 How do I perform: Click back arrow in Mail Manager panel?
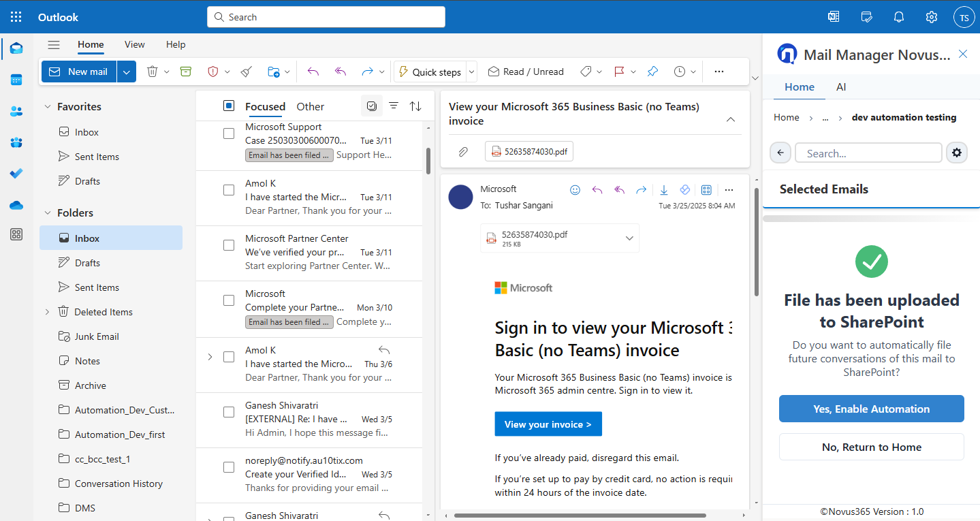(780, 153)
